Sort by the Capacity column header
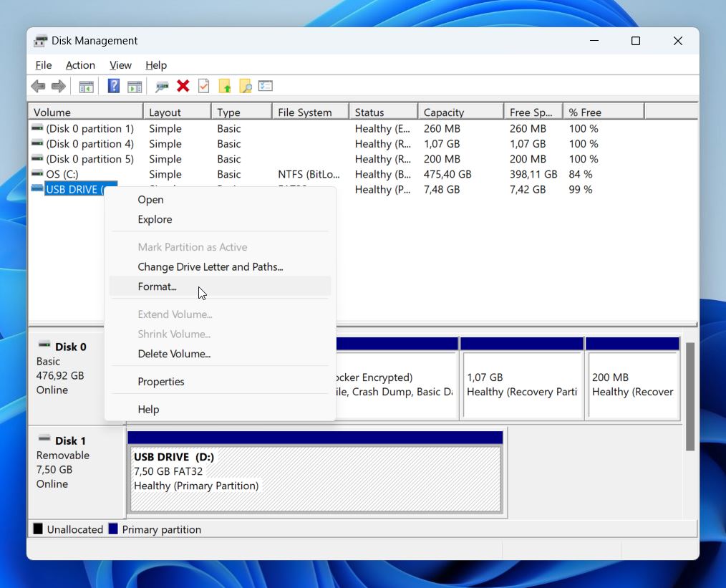This screenshot has height=588, width=726. tap(460, 112)
